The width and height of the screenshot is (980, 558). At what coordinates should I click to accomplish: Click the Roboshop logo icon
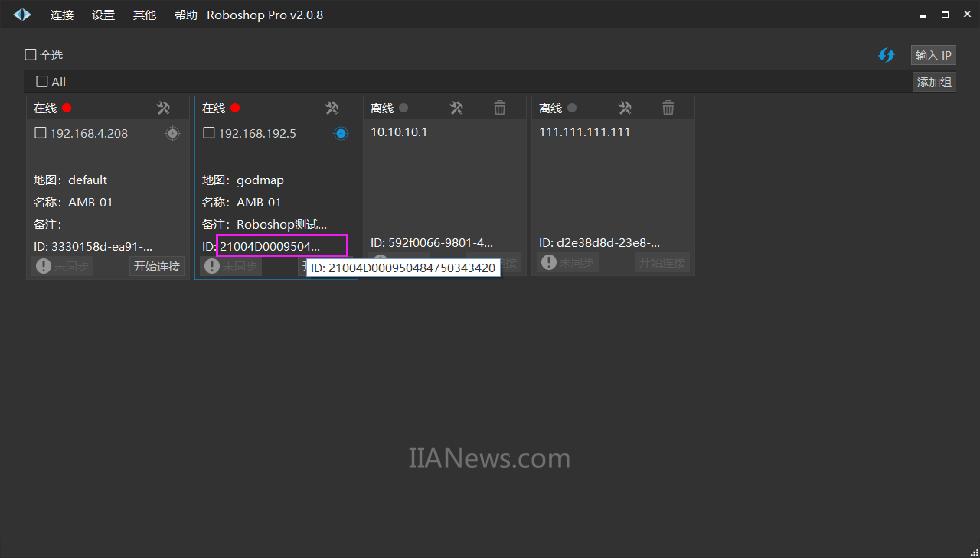[22, 15]
